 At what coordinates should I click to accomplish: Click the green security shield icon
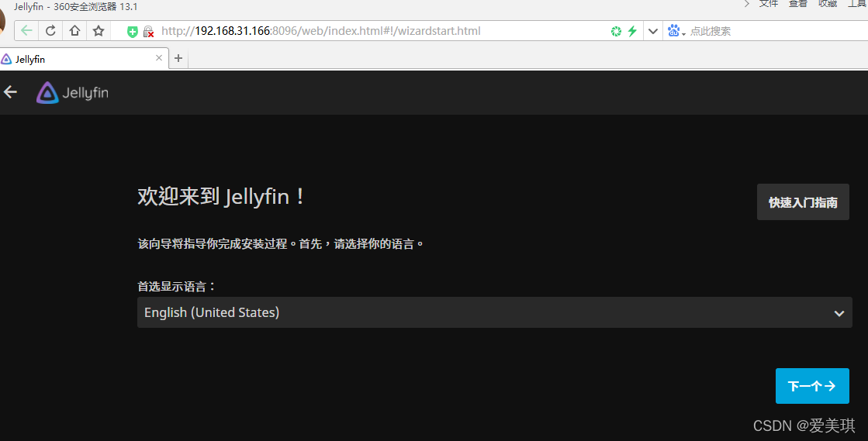coord(133,32)
